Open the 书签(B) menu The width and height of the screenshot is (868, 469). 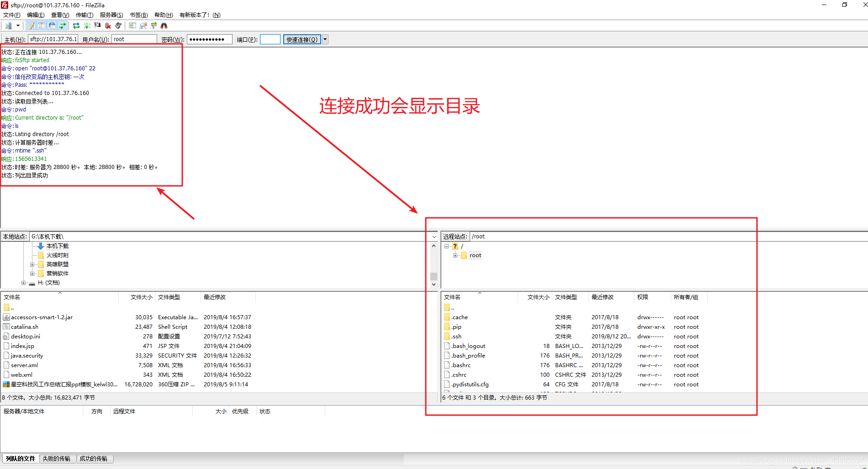138,15
